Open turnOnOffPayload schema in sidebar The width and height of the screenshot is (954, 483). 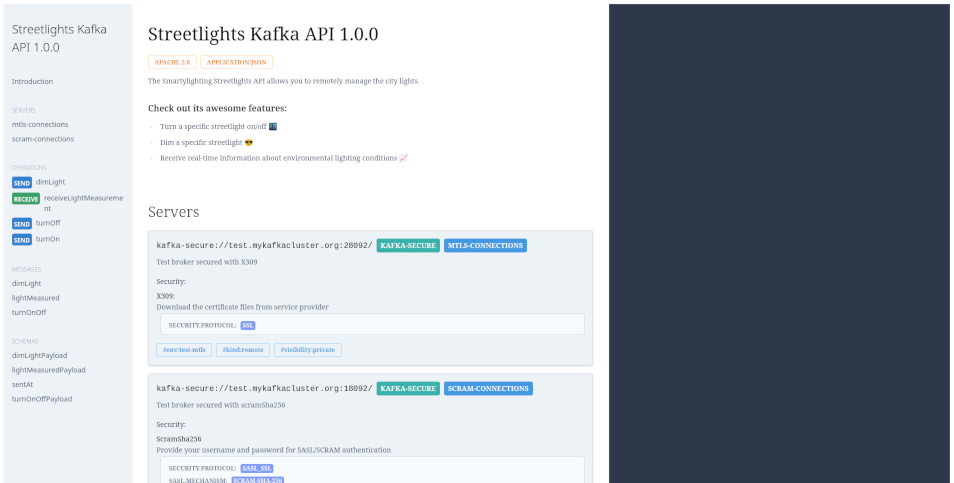pyautogui.click(x=42, y=399)
